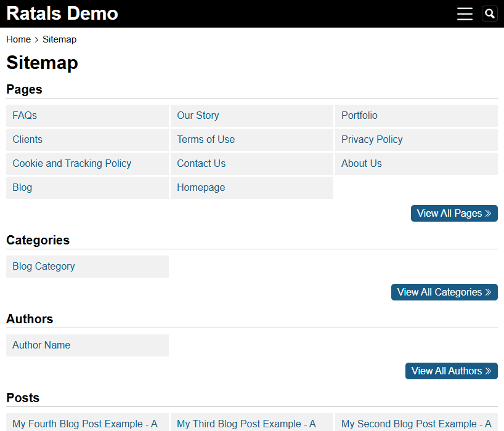Open My Third Blog Post Example
This screenshot has height=431, width=504.
click(x=252, y=422)
